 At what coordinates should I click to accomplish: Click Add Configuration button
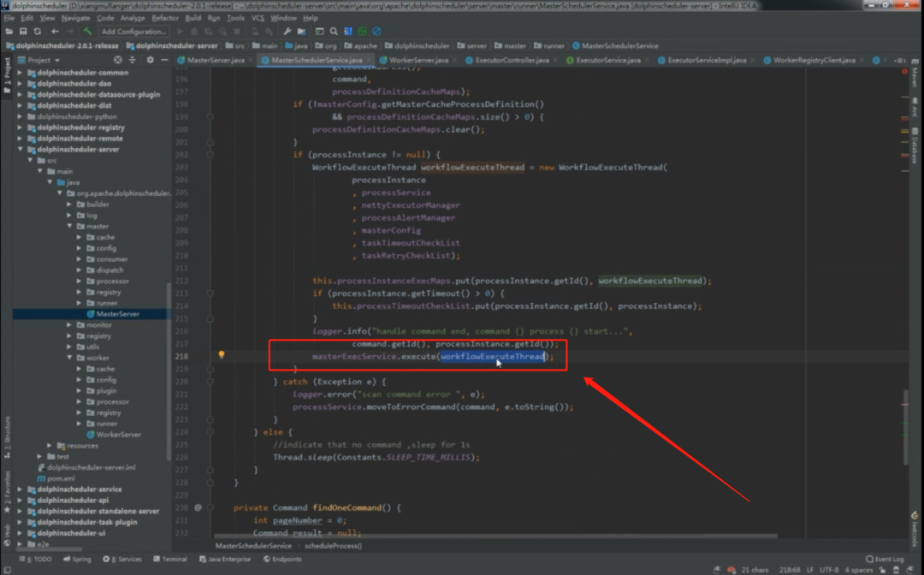[x=133, y=31]
